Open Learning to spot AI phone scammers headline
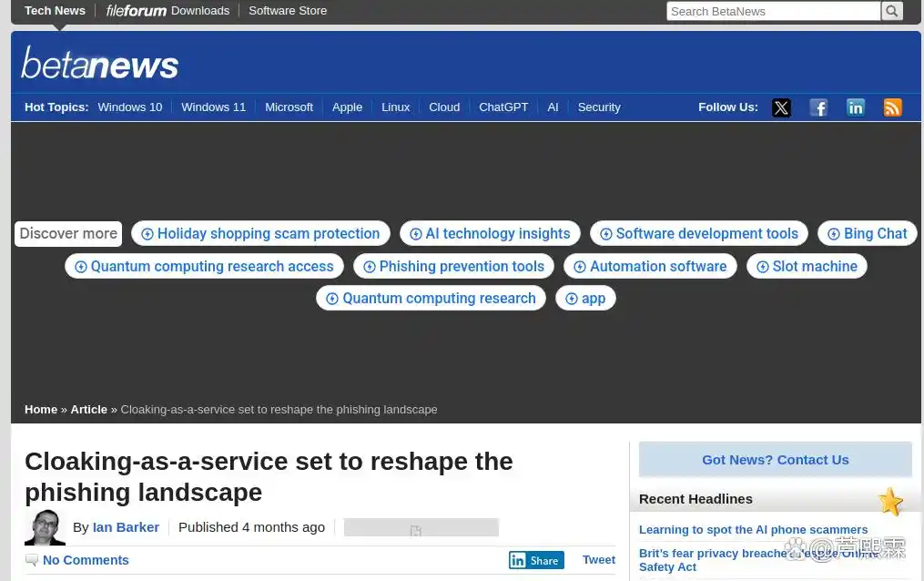Image resolution: width=924 pixels, height=581 pixels. coord(753,530)
